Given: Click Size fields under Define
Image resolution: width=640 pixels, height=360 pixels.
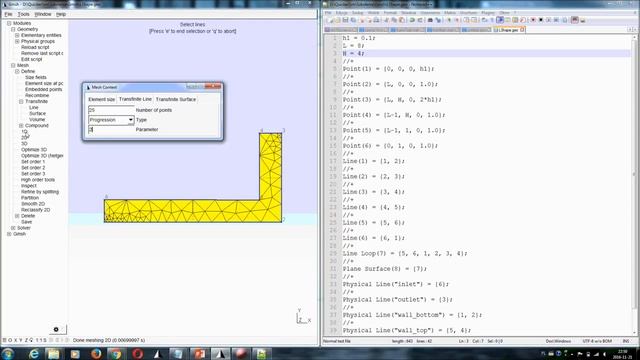Looking at the screenshot, I should coord(36,77).
